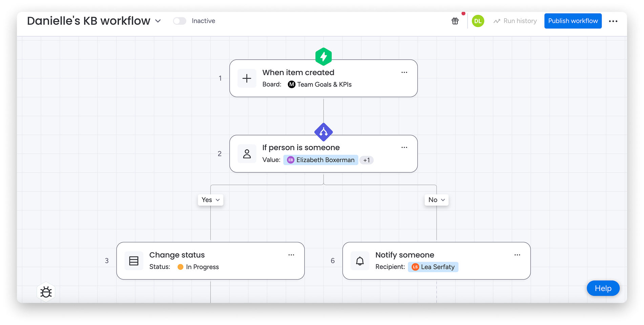Click the Publish workflow button
The height and width of the screenshot is (325, 644).
coord(573,21)
